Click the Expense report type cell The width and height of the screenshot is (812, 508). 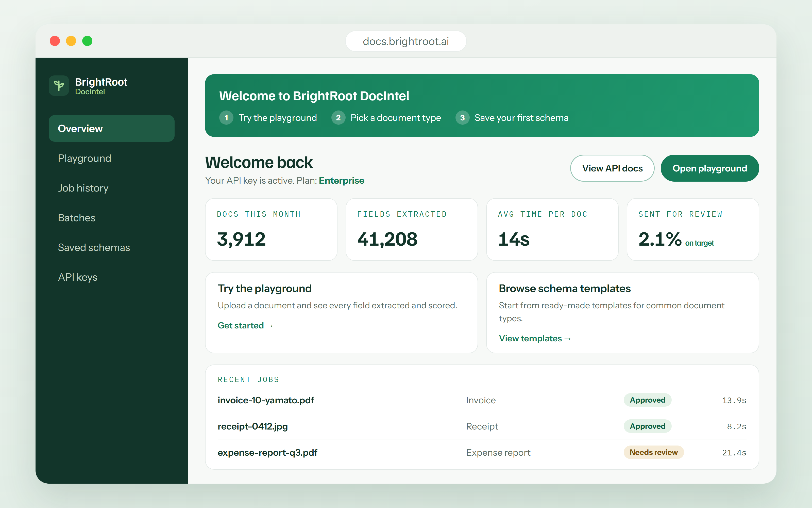click(x=498, y=453)
